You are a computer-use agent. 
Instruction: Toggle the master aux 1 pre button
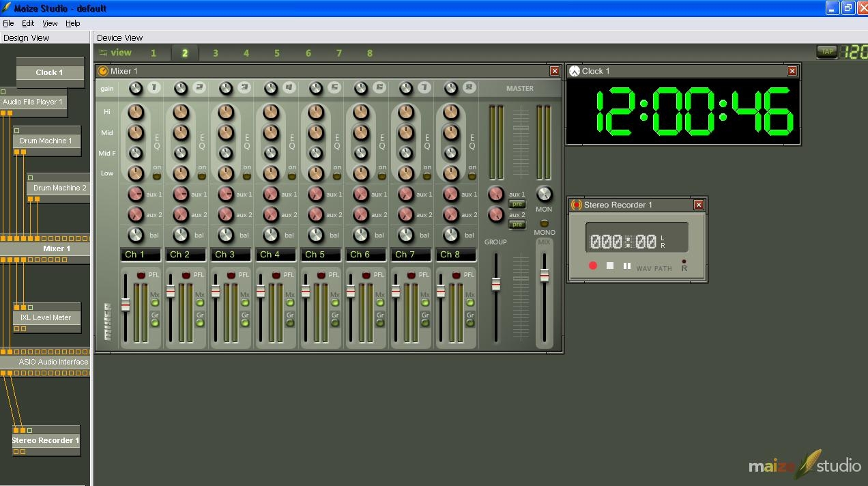[x=517, y=204]
